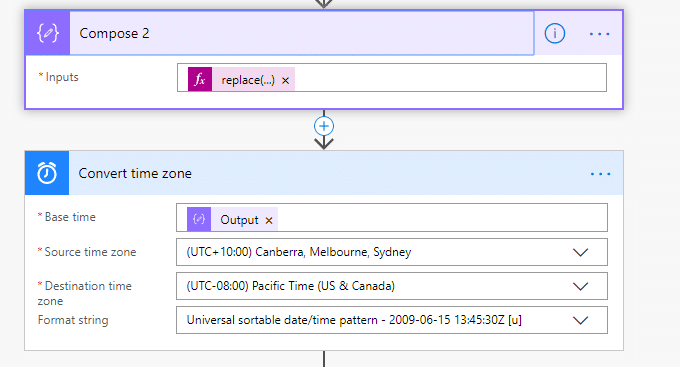Open the Compose 2 ellipsis menu
The image size is (680, 367).
click(x=600, y=34)
